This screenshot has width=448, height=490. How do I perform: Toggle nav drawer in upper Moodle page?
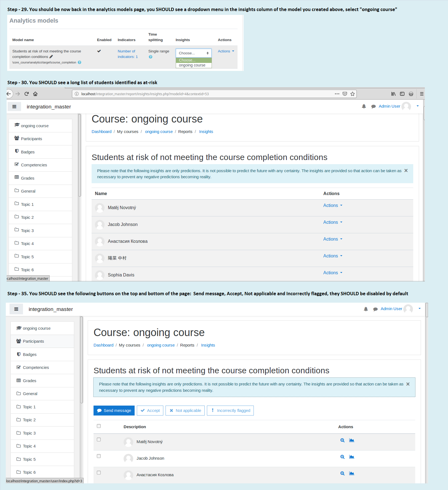[14, 107]
